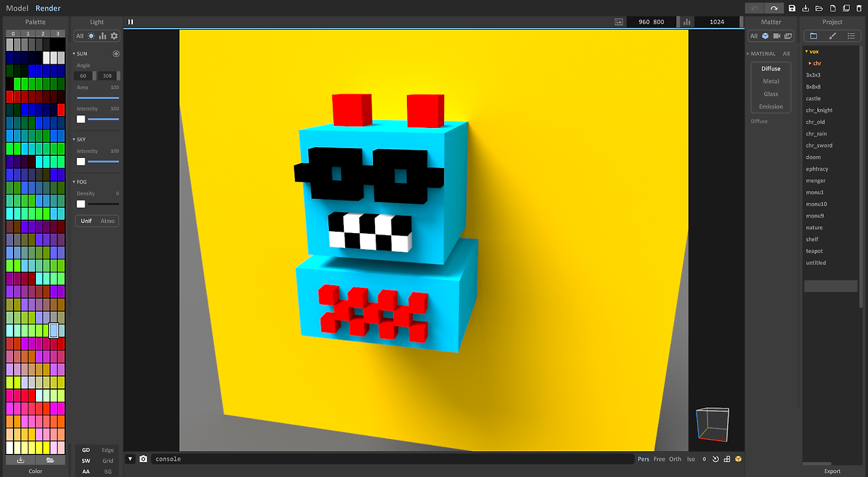This screenshot has width=868, height=477.
Task: Switch Project panel to list view
Action: pos(852,35)
